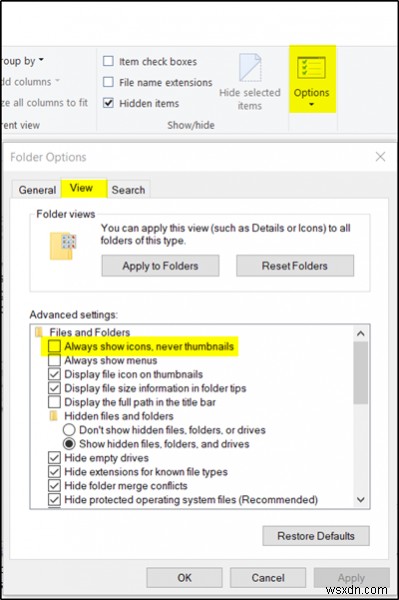Image resolution: width=399 pixels, height=600 pixels.
Task: Click the Hide selected items icon
Action: point(250,68)
